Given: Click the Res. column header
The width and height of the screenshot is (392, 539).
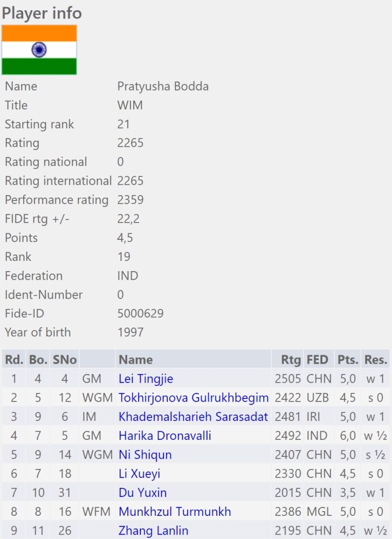Looking at the screenshot, I should pyautogui.click(x=375, y=360).
